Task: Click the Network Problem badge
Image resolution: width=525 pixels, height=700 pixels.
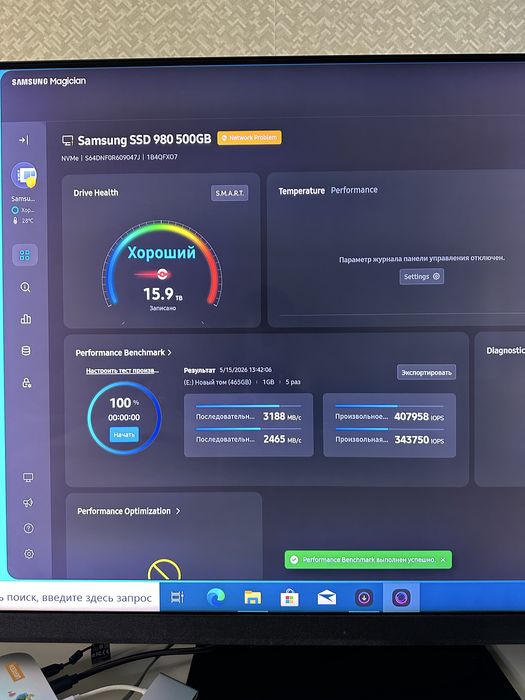Action: click(x=249, y=138)
